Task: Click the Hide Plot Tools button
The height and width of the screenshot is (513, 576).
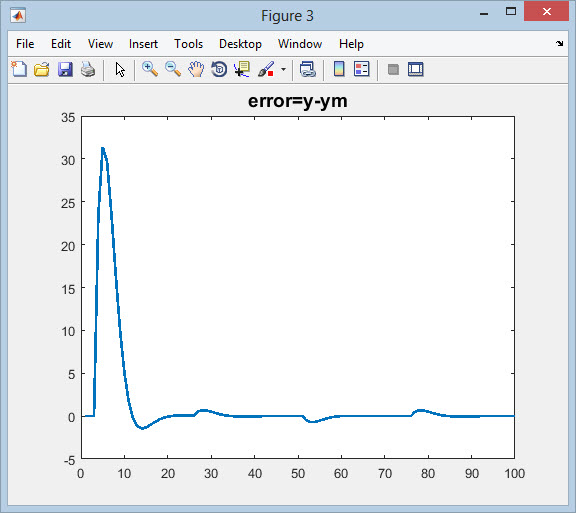Action: point(393,69)
